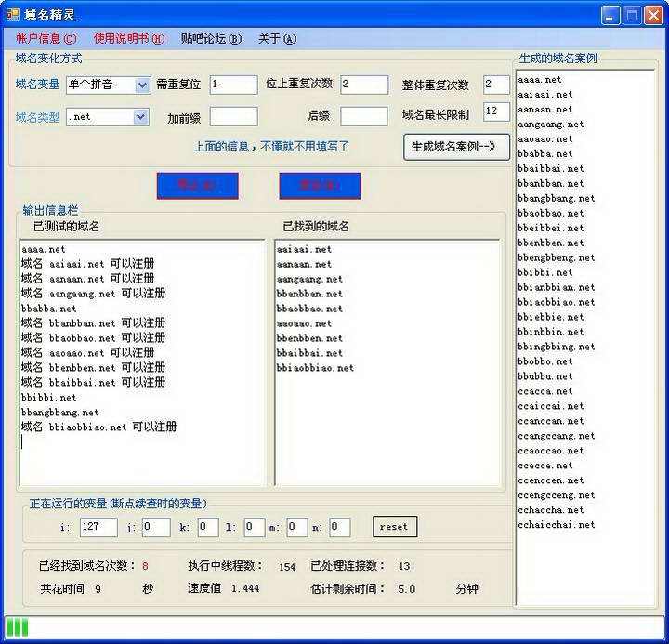Click the l variable input field

pos(255,527)
